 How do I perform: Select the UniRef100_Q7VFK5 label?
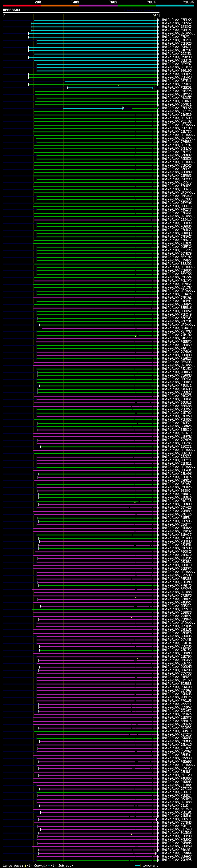176,768
